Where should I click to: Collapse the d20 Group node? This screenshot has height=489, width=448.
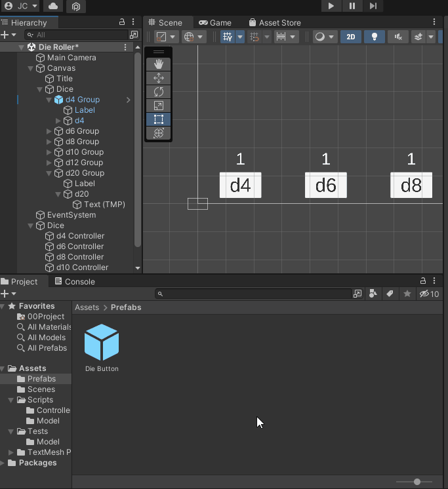point(49,173)
